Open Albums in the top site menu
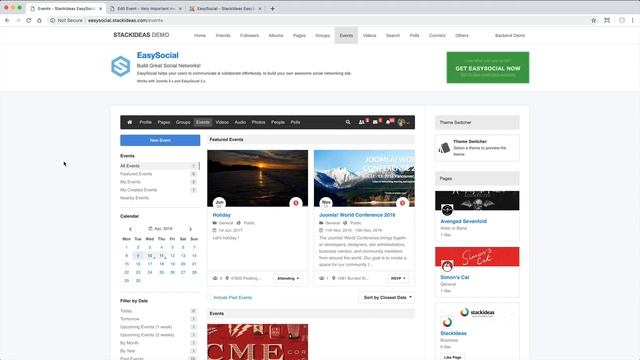 pyautogui.click(x=276, y=36)
